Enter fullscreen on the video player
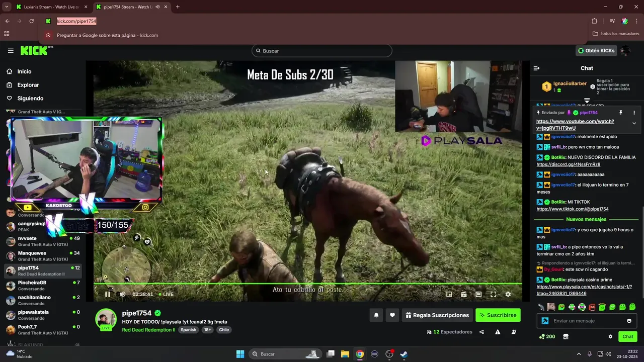Image resolution: width=644 pixels, height=362 pixels. pyautogui.click(x=493, y=294)
